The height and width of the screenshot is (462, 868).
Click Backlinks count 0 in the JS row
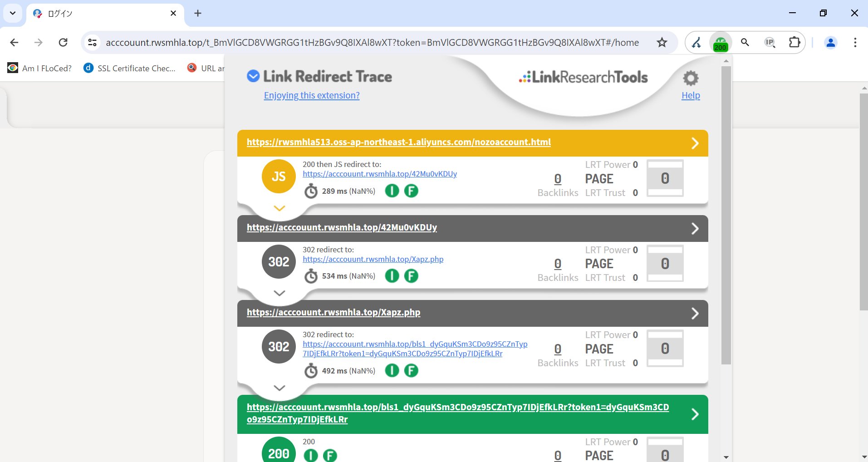click(x=558, y=179)
